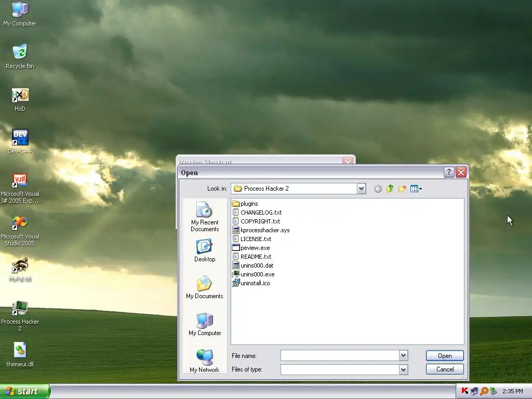Go to Desktop in places bar

205,250
